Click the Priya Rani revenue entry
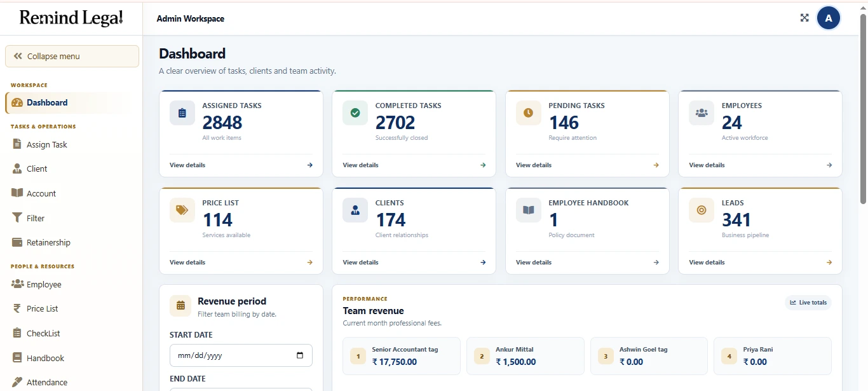868x391 pixels. coord(773,356)
